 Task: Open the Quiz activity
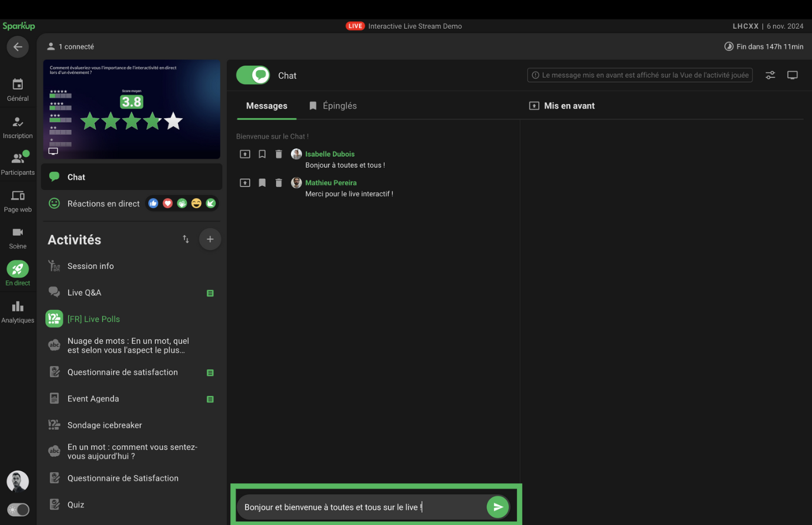point(76,504)
